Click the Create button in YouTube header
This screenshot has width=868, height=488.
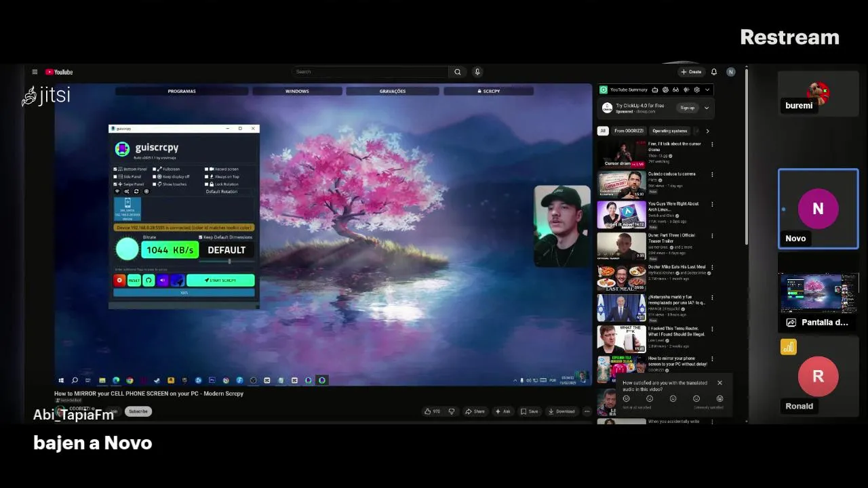coord(691,72)
